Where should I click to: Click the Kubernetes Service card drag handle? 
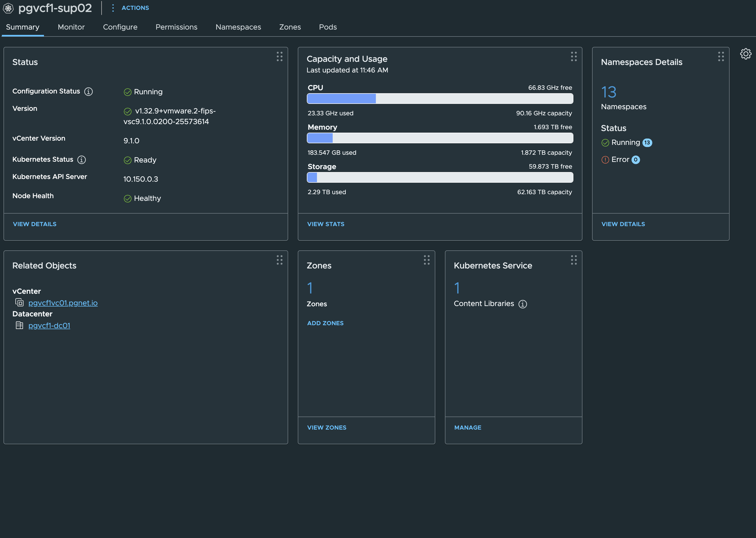click(574, 260)
